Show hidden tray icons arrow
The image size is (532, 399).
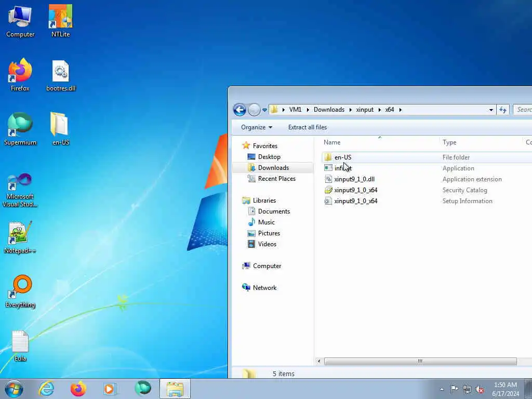tap(442, 389)
